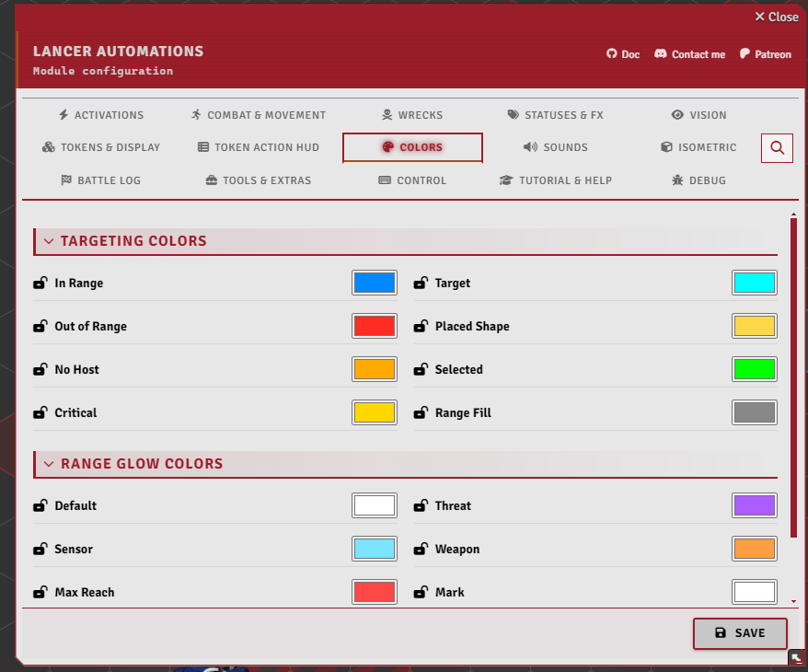The height and width of the screenshot is (672, 808).
Task: Open the Discord Contact me link
Action: point(689,54)
